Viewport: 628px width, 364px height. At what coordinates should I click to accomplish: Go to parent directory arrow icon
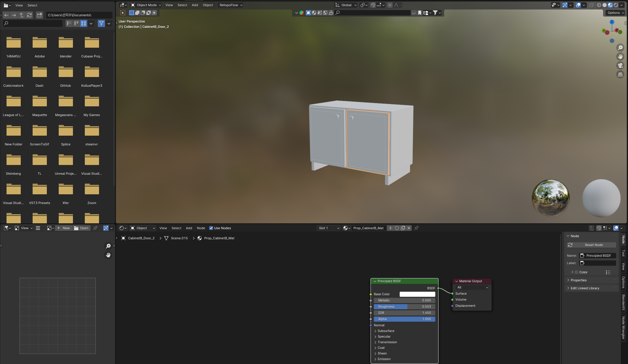coord(22,15)
